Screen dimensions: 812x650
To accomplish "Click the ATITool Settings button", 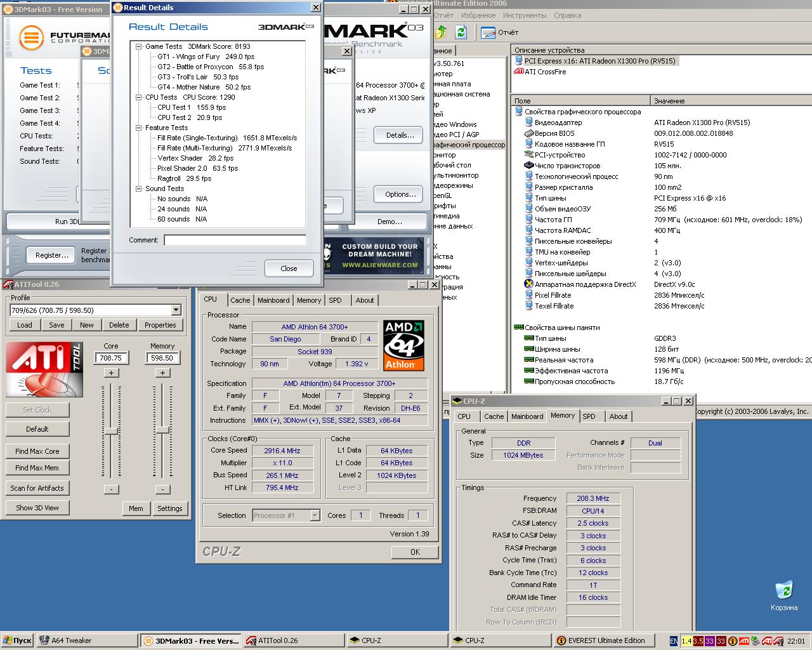I will pos(169,508).
